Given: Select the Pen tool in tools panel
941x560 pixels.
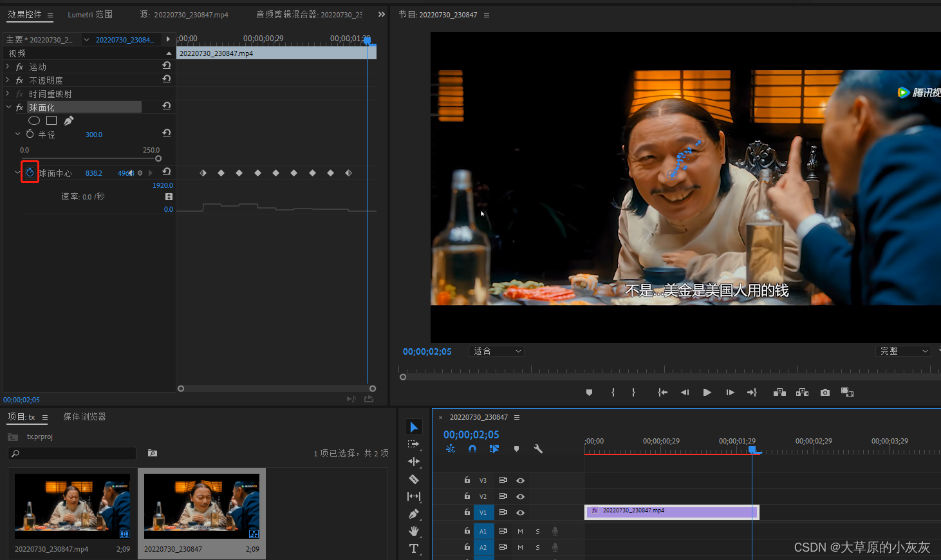Looking at the screenshot, I should coord(414,514).
